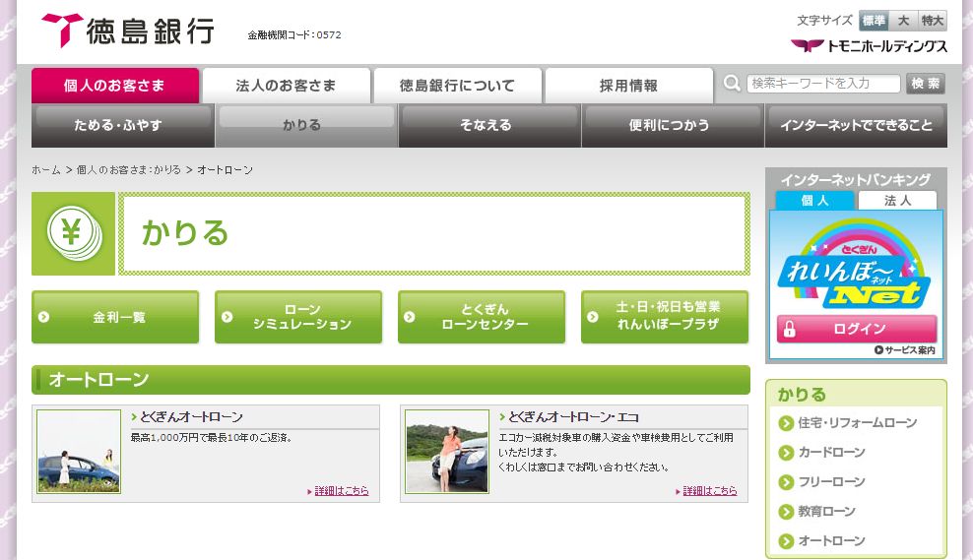Click the arrow icon beside カードローン
Image resolution: width=973 pixels, height=560 pixels.
click(x=786, y=453)
